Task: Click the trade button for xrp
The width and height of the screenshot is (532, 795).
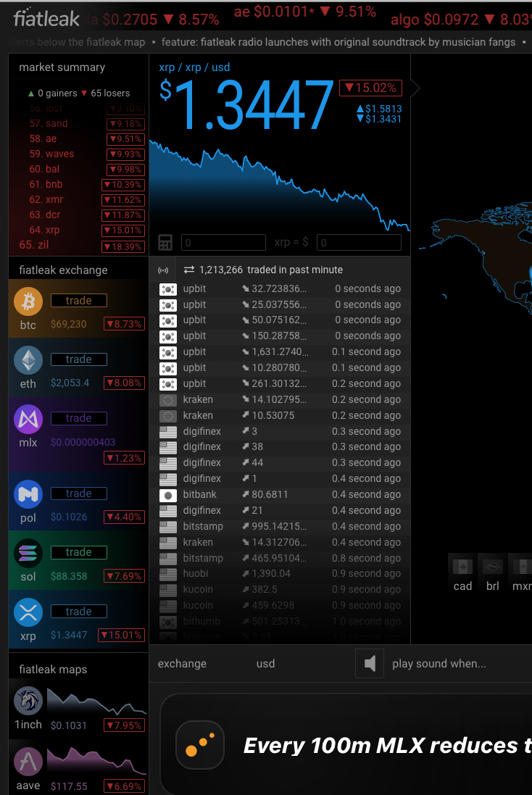Action: pos(78,612)
